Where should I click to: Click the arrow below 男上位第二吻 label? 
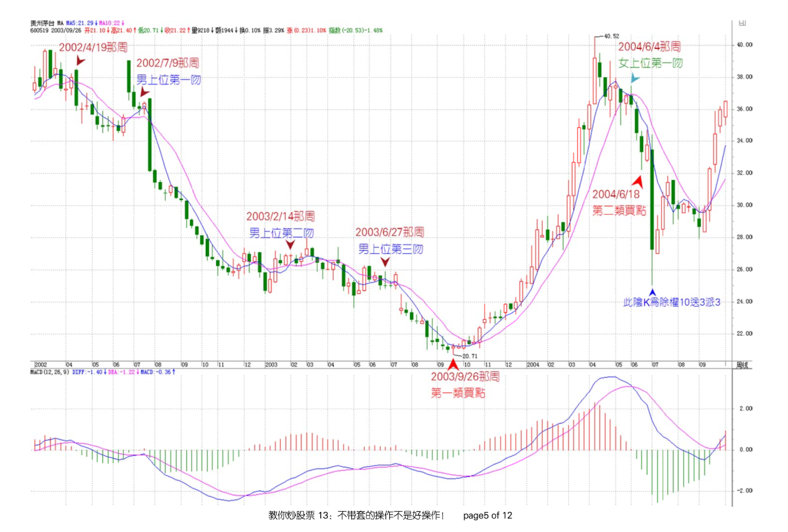click(x=290, y=244)
